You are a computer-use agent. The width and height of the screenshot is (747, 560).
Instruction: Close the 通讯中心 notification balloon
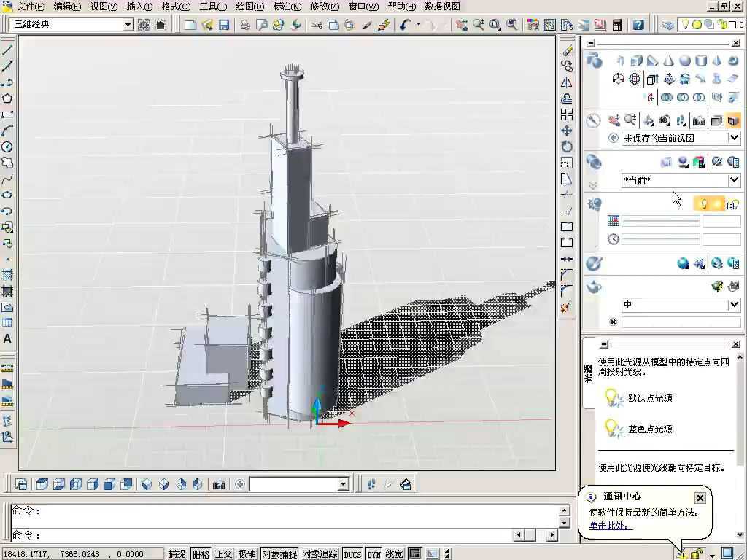click(x=700, y=498)
